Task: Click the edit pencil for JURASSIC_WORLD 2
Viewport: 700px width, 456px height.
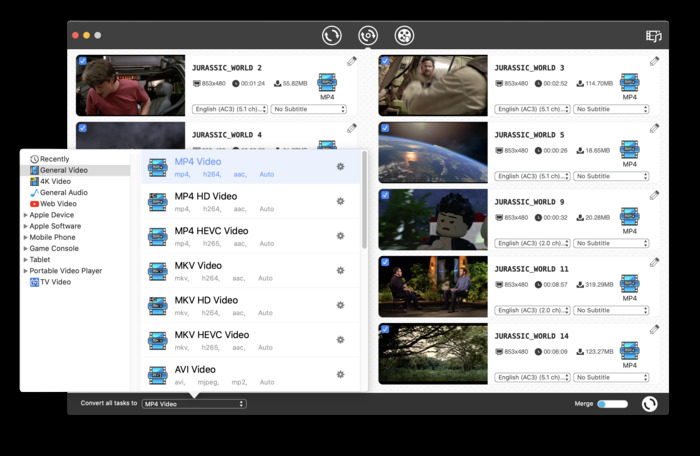Action: pos(352,61)
